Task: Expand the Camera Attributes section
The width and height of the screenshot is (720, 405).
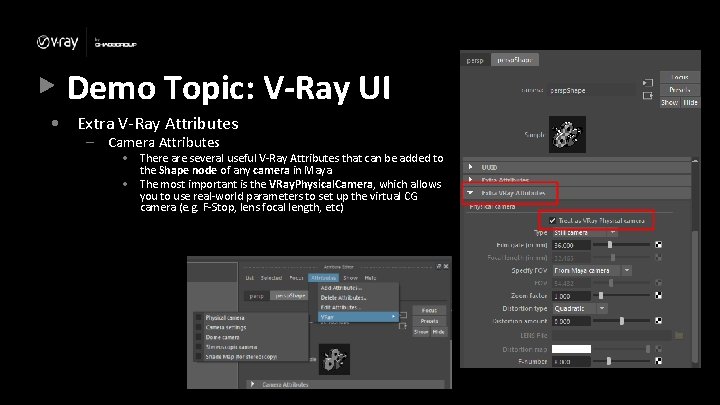Action: pos(252,384)
